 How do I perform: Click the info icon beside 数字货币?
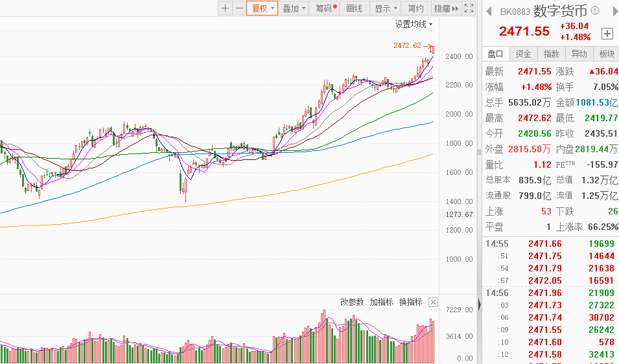595,11
